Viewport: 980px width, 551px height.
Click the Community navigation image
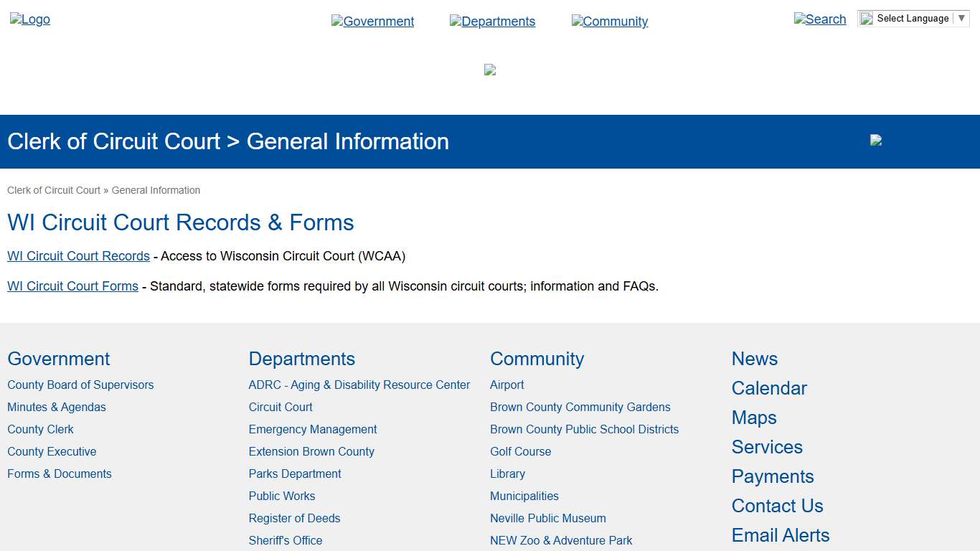pos(609,22)
